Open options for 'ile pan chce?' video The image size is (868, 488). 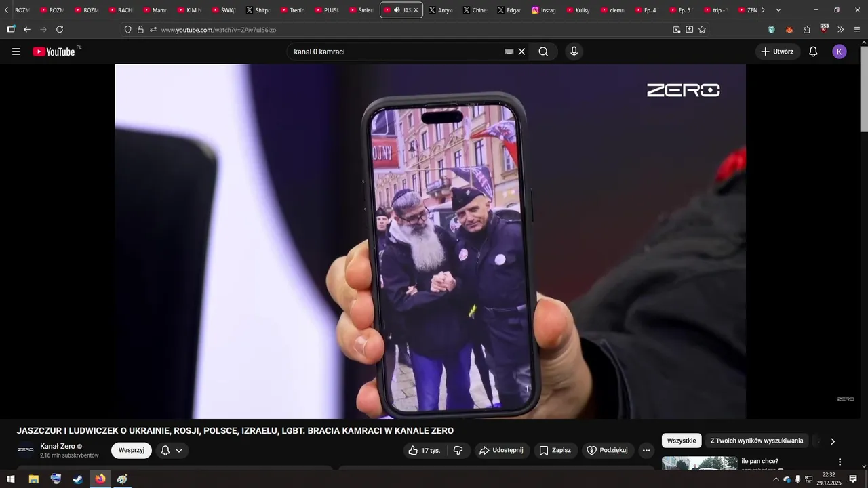(840, 462)
